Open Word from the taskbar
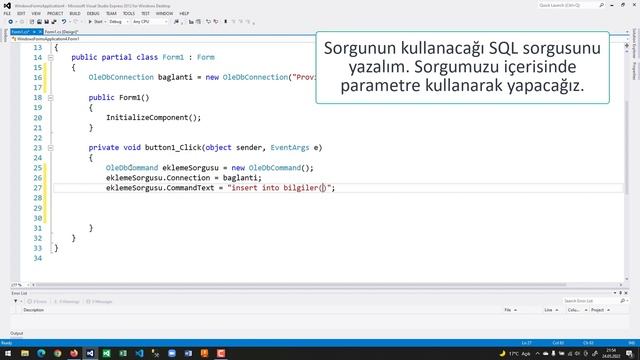 pyautogui.click(x=188, y=353)
